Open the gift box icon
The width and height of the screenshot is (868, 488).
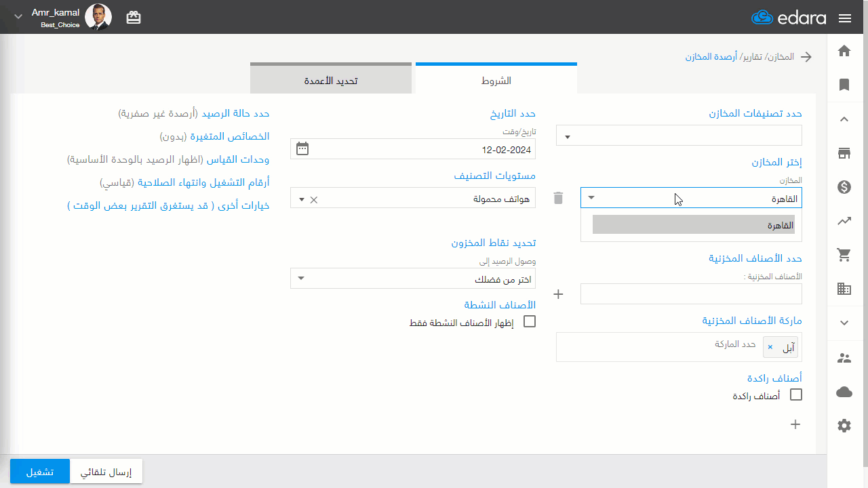coord(134,18)
